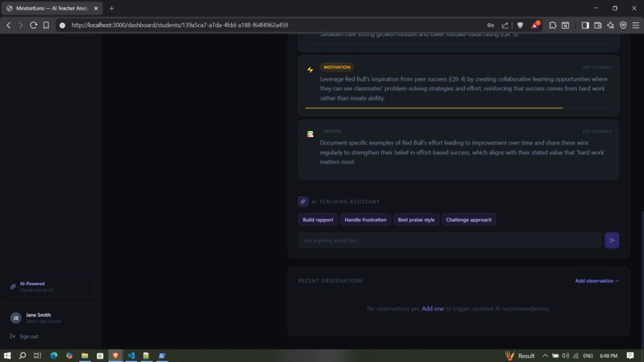Click the page vertical scrollbar
Viewport: 644px width, 362px height.
pos(642,280)
